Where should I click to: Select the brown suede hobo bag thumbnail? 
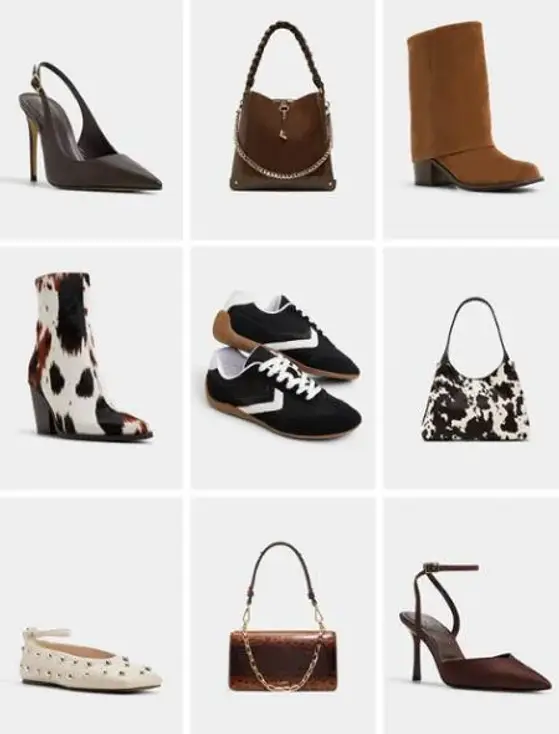283,106
